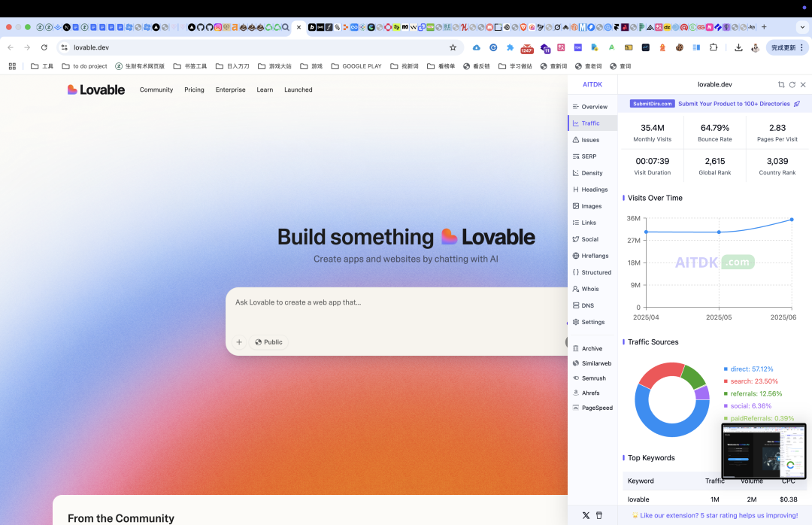Open the SERP section in AITDK
Image resolution: width=812 pixels, height=525 pixels.
pos(584,156)
